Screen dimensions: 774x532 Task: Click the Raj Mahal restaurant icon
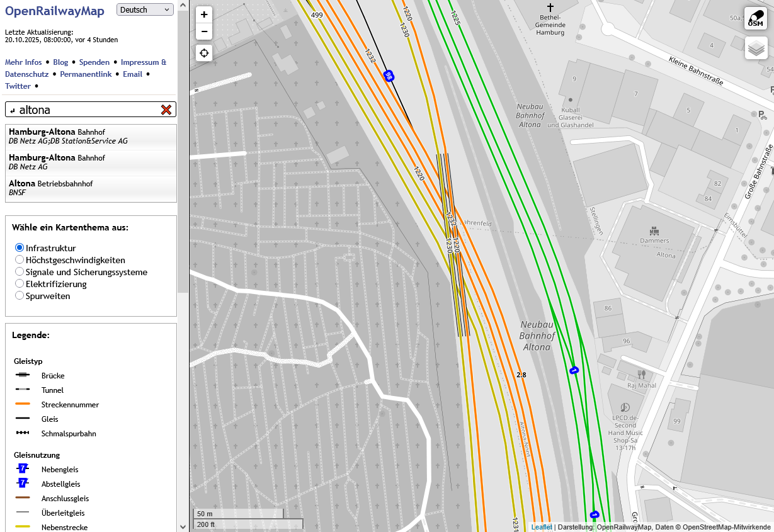(x=641, y=375)
